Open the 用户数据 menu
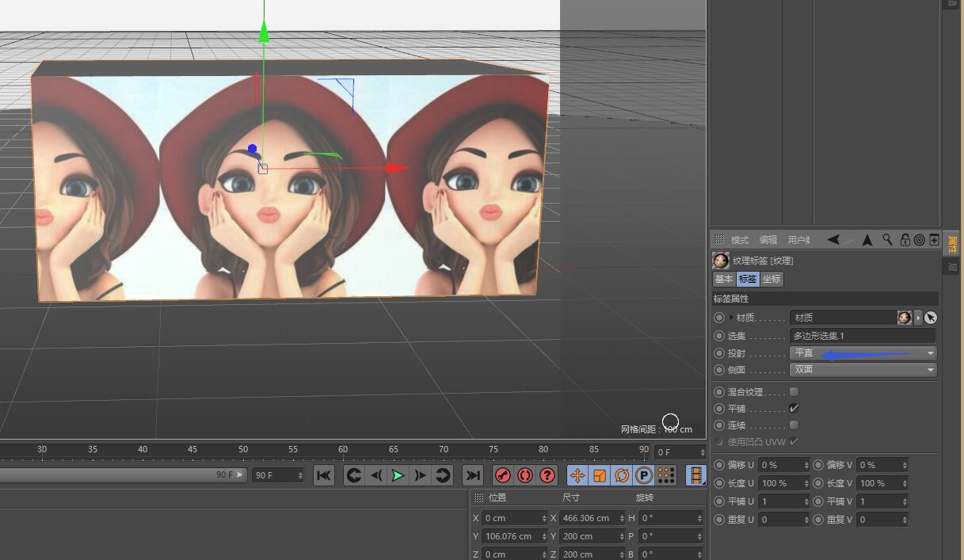964x560 pixels. [x=799, y=240]
